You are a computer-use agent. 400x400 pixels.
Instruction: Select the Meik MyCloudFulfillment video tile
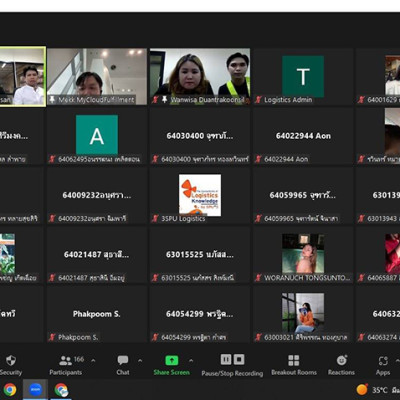tap(97, 76)
